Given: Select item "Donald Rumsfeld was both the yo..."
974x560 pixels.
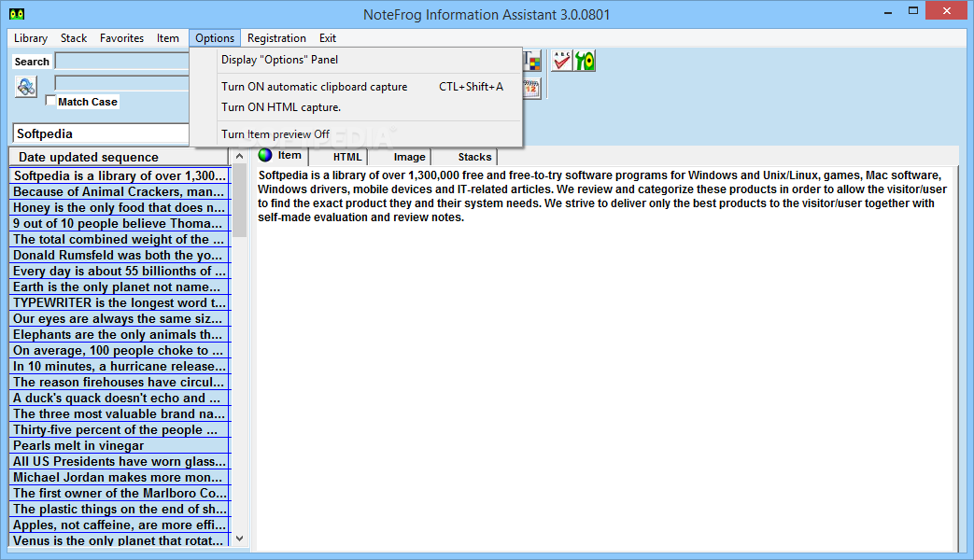Looking at the screenshot, I should tap(120, 255).
